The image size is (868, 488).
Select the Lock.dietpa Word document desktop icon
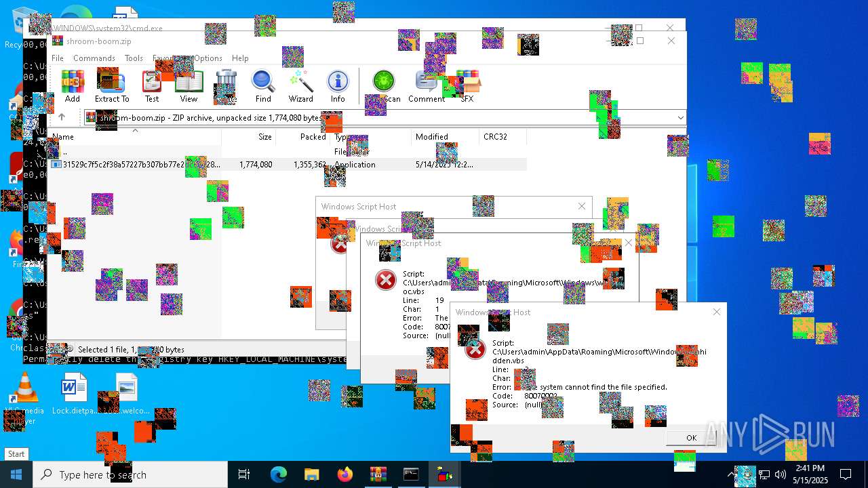(74, 394)
